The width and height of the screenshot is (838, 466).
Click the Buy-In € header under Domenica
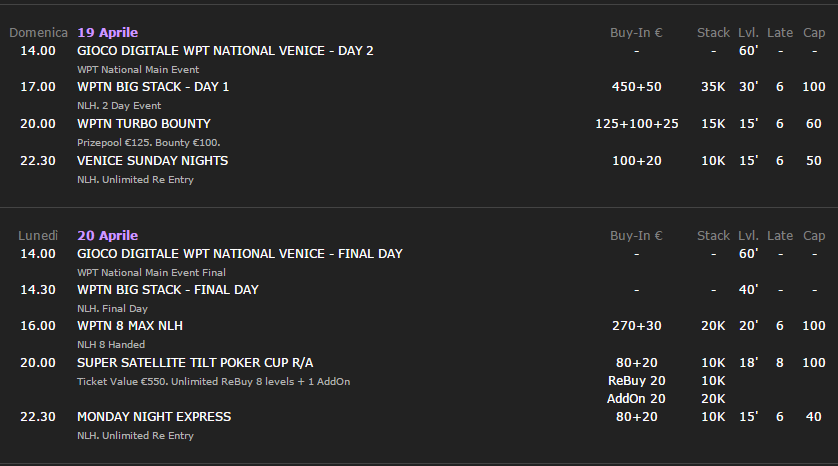click(x=636, y=33)
